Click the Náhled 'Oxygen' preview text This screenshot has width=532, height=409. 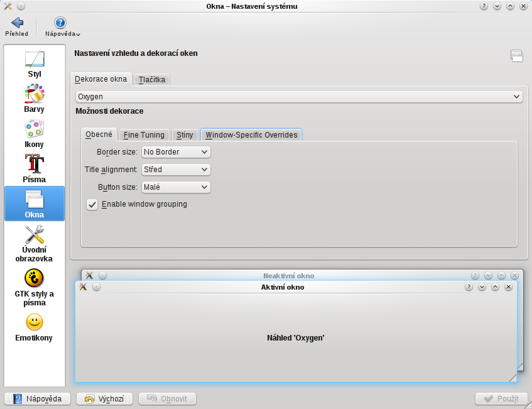pos(295,338)
